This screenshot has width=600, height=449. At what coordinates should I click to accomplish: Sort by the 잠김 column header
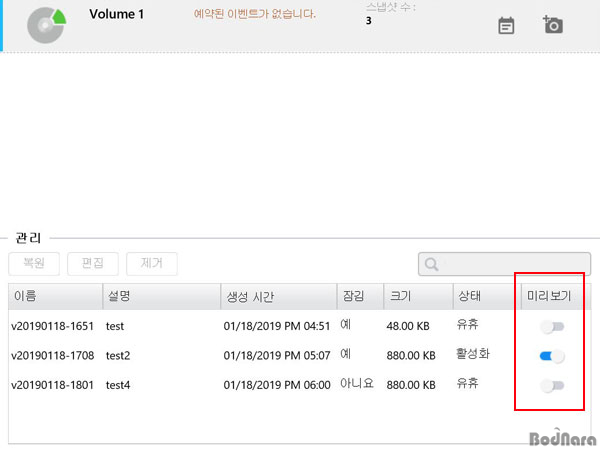[360, 296]
